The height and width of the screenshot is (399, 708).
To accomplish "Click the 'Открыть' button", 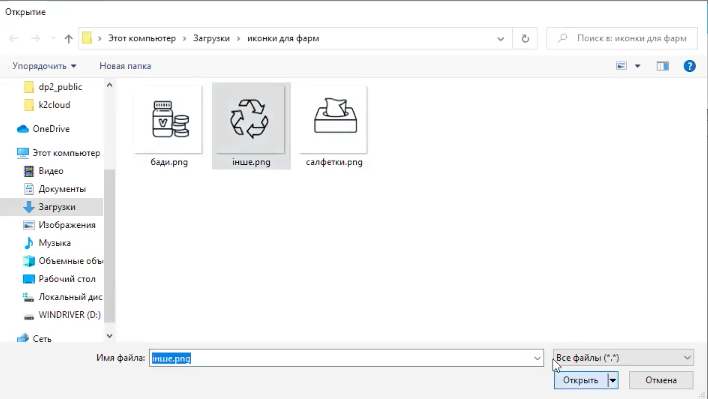I will [x=581, y=380].
